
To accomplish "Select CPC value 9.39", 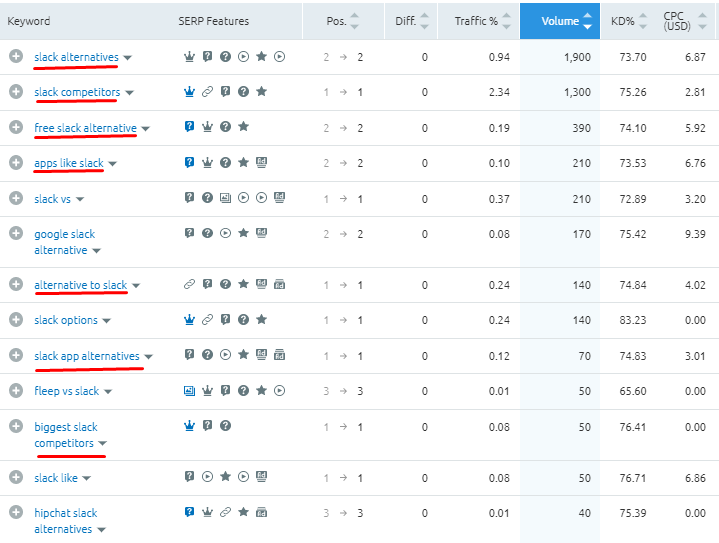I will coord(695,234).
